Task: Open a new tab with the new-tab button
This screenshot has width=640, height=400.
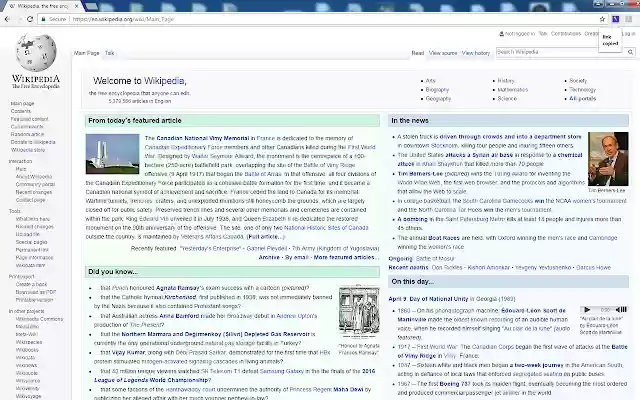Action: coord(91,6)
